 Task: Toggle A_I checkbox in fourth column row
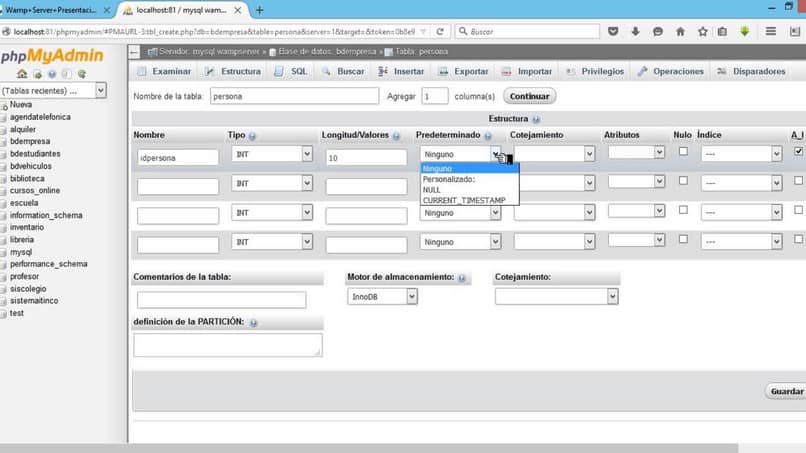(798, 239)
